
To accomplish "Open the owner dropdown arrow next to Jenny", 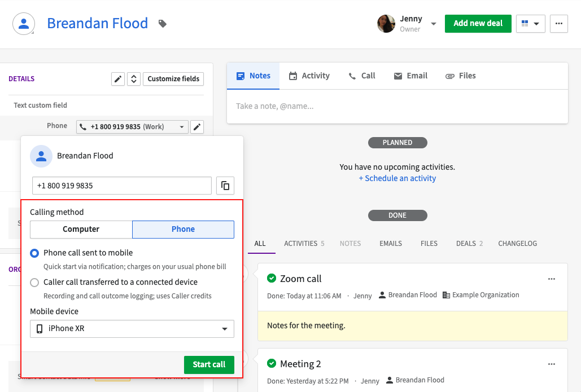I will [x=434, y=24].
